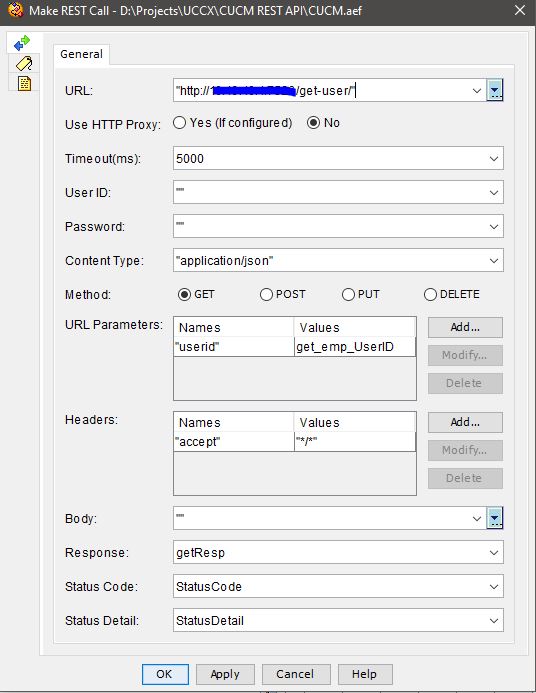Click the Apply button
The height and width of the screenshot is (693, 536).
tap(225, 674)
